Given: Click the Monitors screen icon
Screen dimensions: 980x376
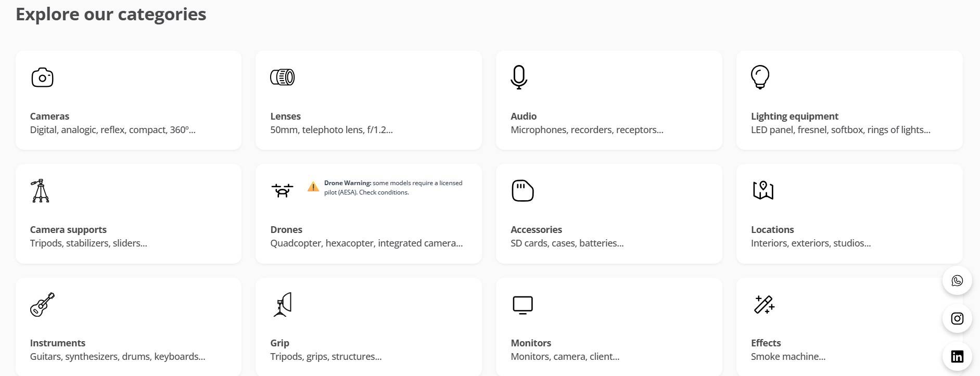Looking at the screenshot, I should pyautogui.click(x=523, y=305).
